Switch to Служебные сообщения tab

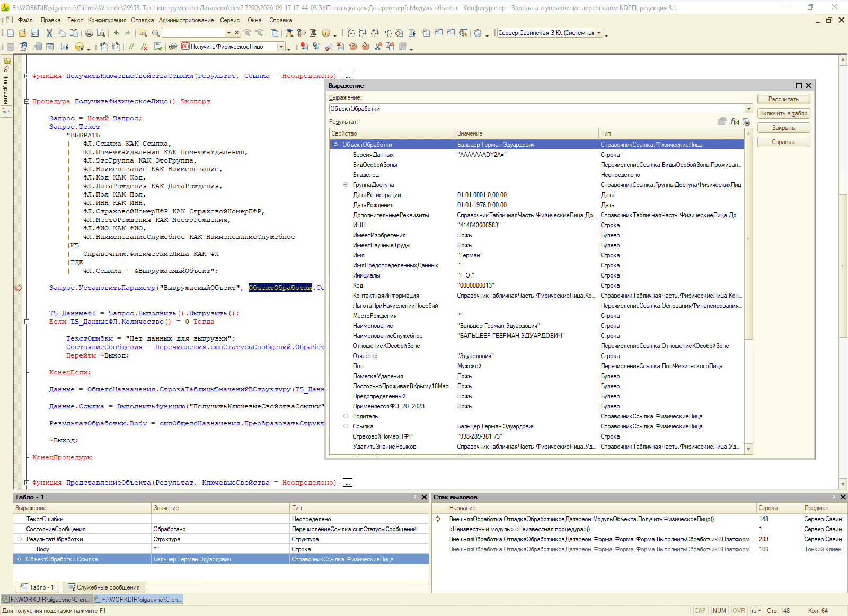(x=104, y=587)
